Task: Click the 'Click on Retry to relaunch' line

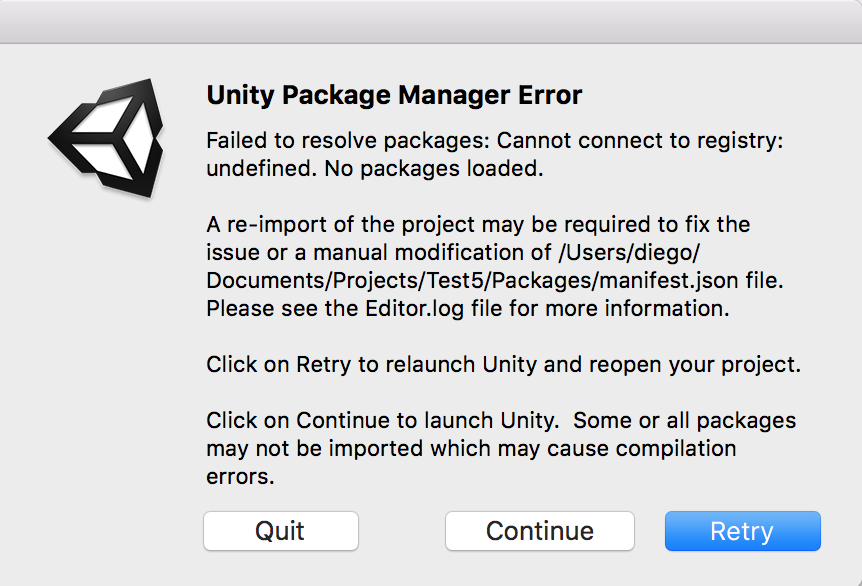Action: 380,364
